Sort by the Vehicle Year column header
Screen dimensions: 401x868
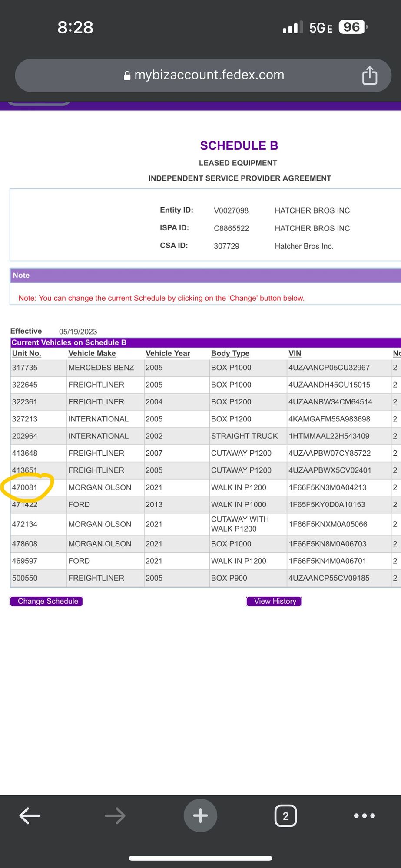tap(168, 353)
